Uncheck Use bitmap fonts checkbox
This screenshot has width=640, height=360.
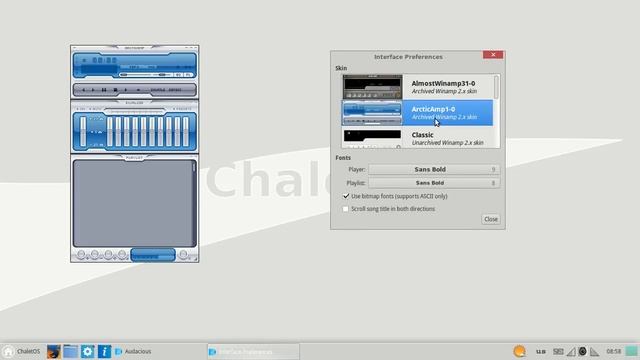(346, 196)
